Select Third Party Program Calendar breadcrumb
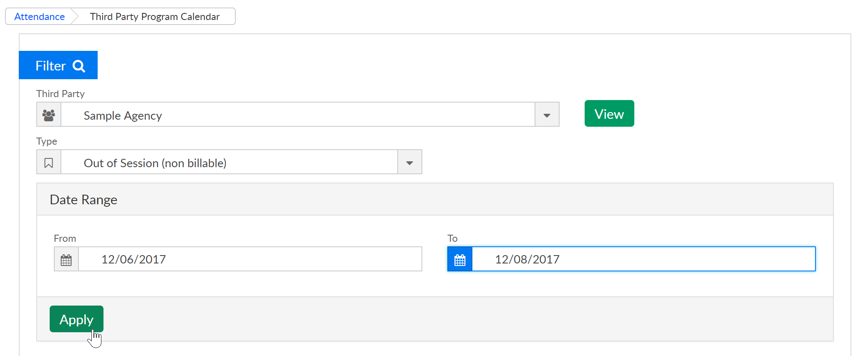The image size is (868, 356). (x=155, y=17)
